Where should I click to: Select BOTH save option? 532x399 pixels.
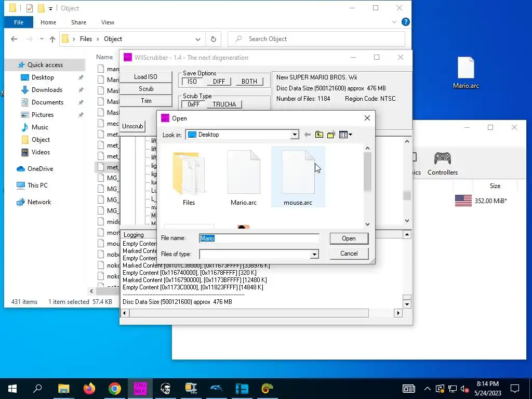coord(249,82)
